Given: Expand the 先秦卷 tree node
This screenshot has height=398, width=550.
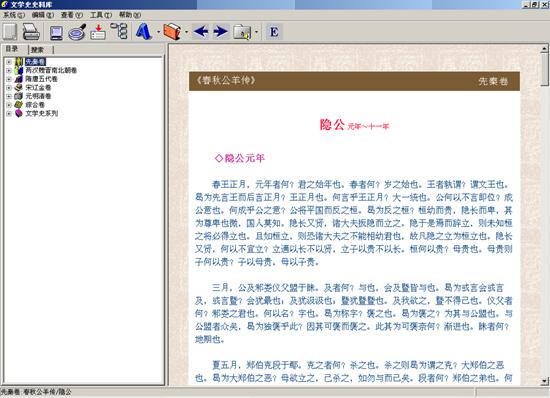Looking at the screenshot, I should pyautogui.click(x=9, y=62).
